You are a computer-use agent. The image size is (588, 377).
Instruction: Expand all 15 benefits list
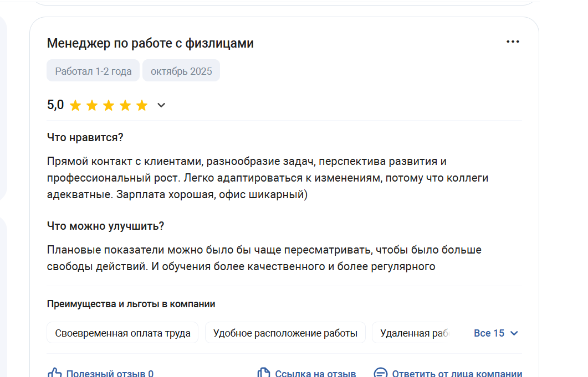coord(496,333)
